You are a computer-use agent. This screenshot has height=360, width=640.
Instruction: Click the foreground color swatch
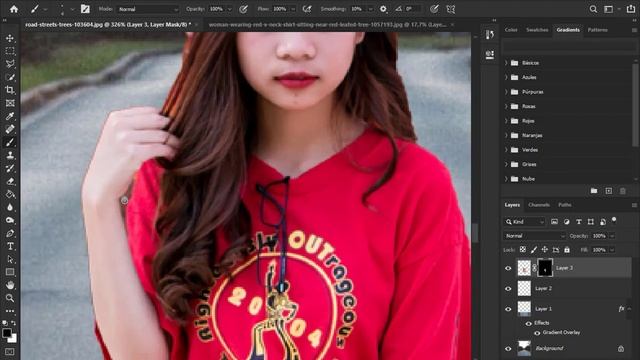coord(7,333)
